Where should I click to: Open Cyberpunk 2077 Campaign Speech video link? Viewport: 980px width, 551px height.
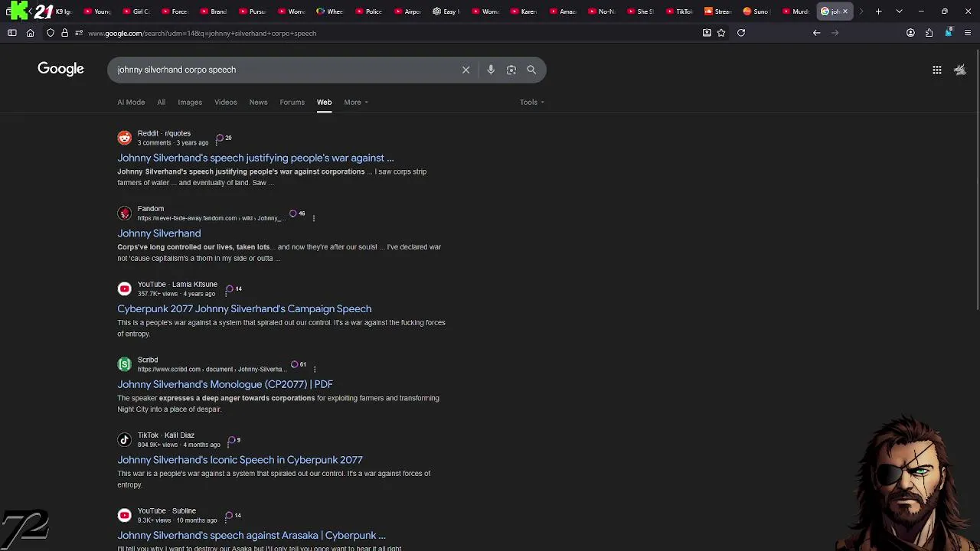click(244, 308)
